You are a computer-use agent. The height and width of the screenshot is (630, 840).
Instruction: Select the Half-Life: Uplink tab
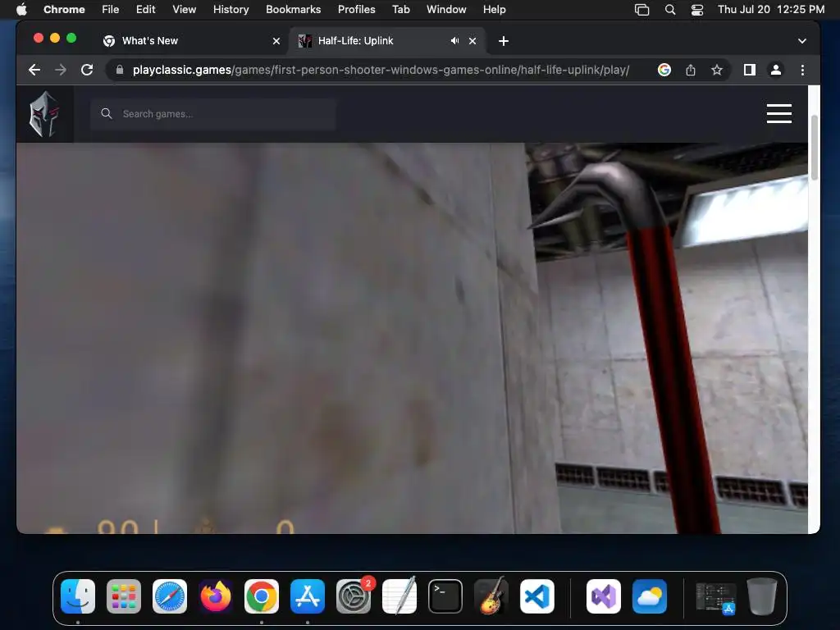tap(387, 41)
